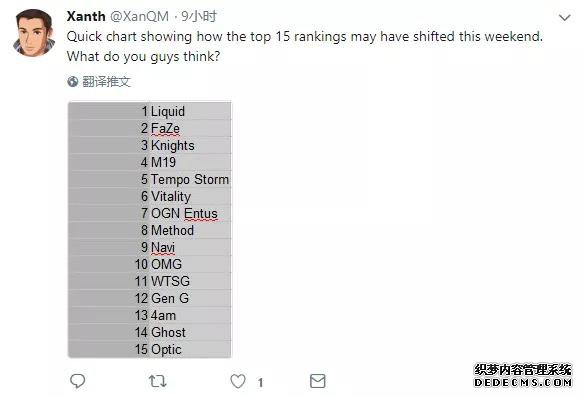Image resolution: width=583 pixels, height=397 pixels.
Task: Click the Tempo Storm entry in chart
Action: 190,179
